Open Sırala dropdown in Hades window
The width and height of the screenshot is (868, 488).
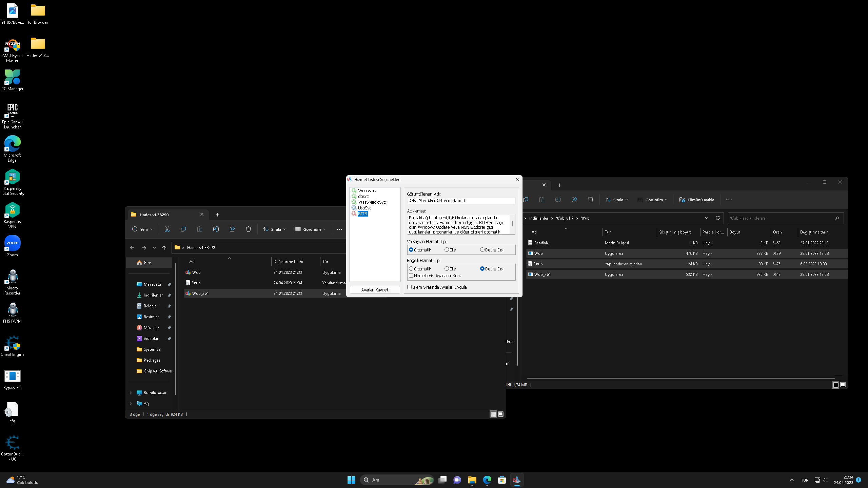[x=275, y=229]
